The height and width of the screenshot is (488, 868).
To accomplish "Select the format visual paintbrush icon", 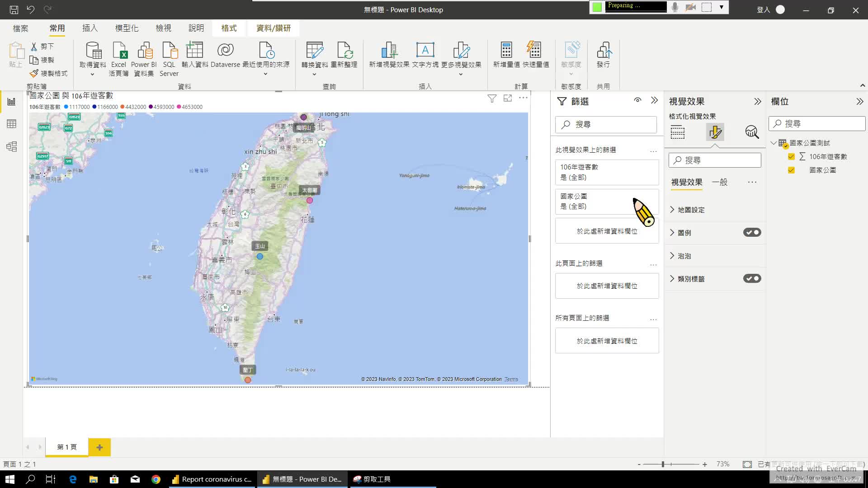I will [715, 132].
